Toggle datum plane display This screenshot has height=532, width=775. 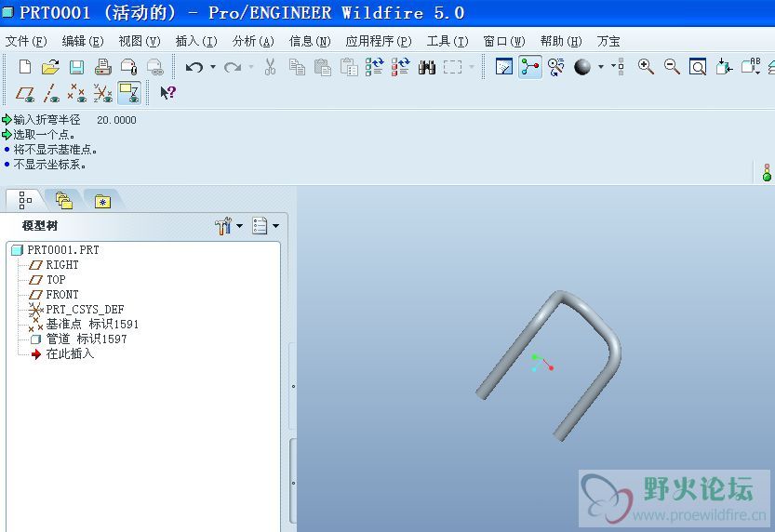coord(25,93)
